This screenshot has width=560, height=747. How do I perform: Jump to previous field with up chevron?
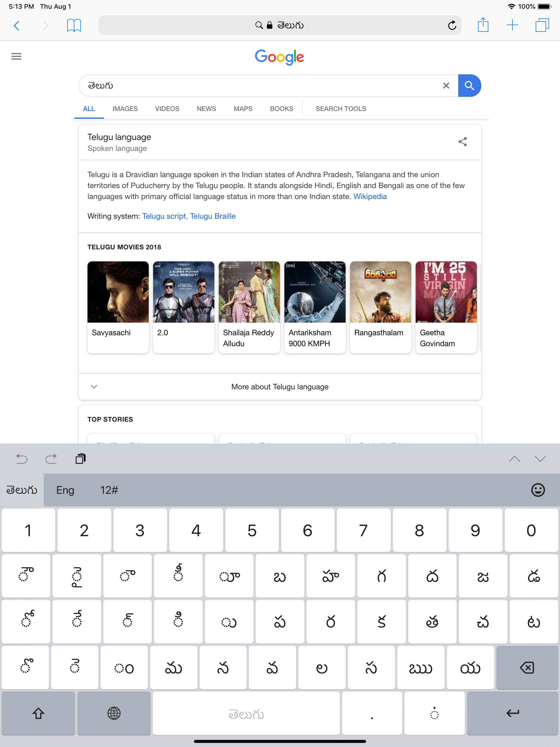pyautogui.click(x=514, y=459)
